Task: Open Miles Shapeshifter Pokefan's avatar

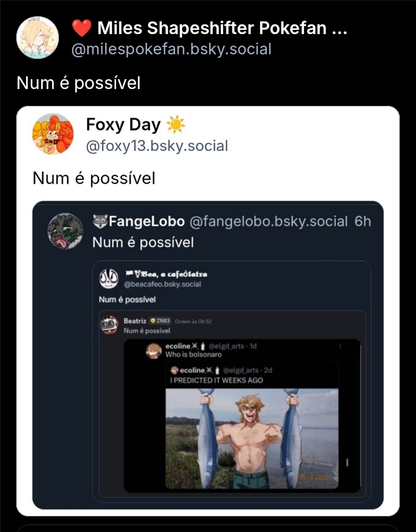Action: click(x=38, y=38)
